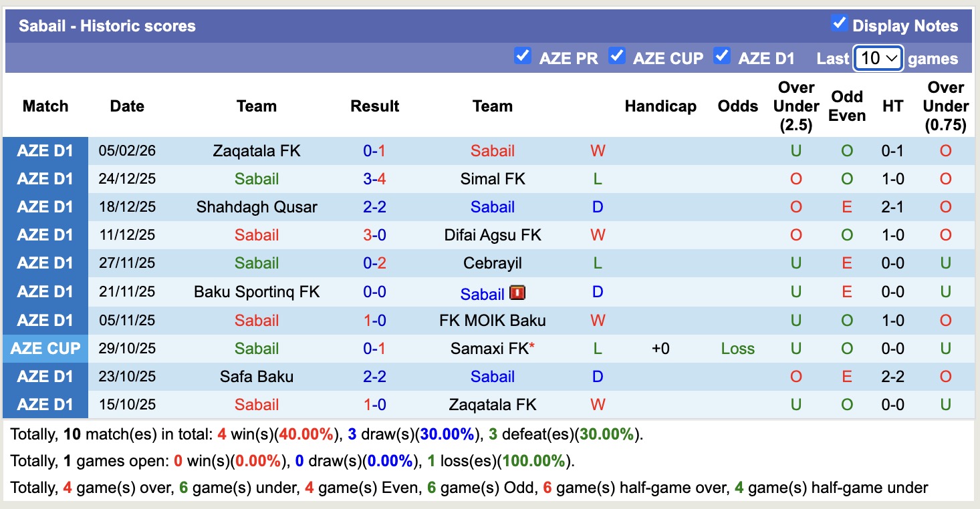Click the Over Under (2.5) column header
This screenshot has height=509, width=980.
tap(795, 106)
